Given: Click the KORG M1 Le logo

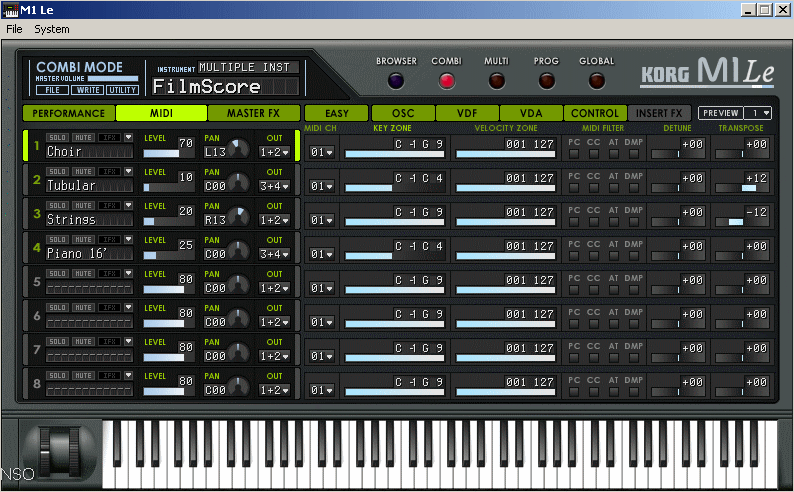Looking at the screenshot, I should tap(705, 72).
